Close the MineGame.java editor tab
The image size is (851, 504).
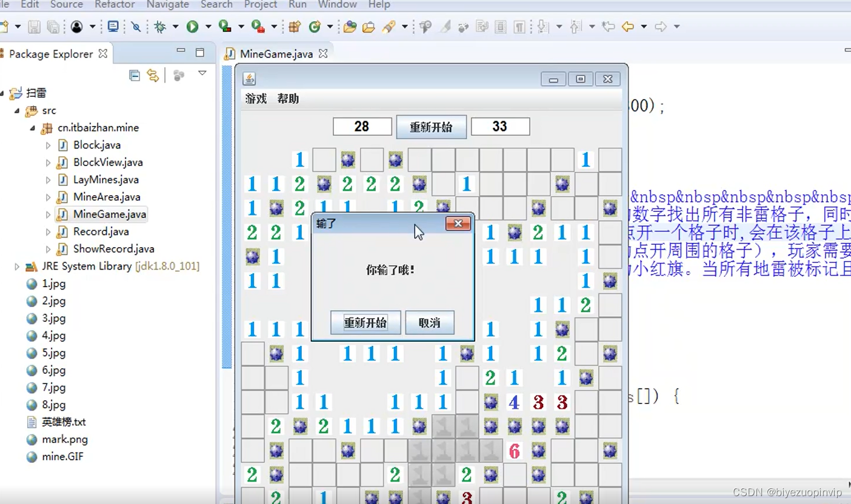pos(323,53)
